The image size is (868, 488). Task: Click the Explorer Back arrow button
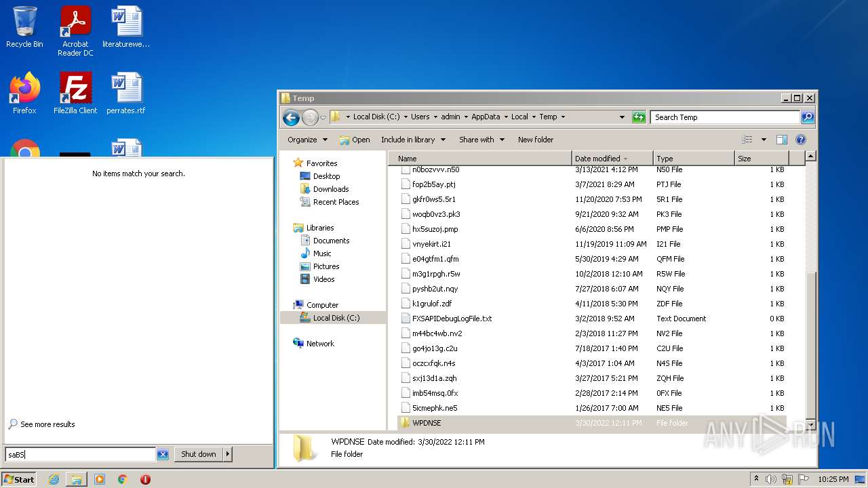[x=291, y=117]
